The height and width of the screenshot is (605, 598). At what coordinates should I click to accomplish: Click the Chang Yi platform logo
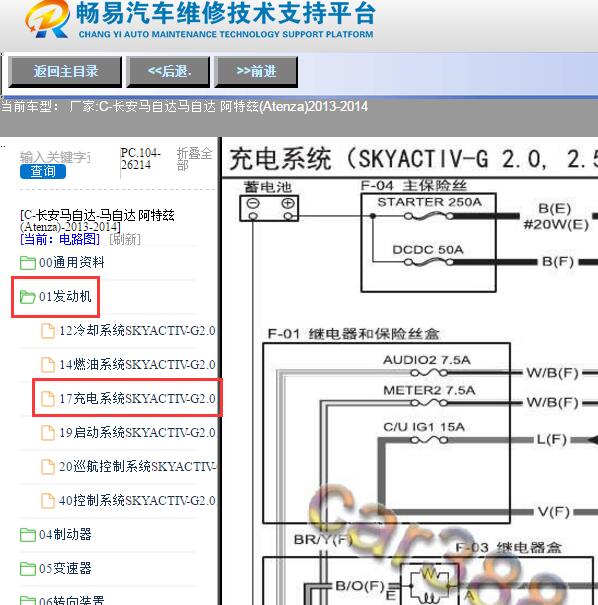pyautogui.click(x=47, y=19)
